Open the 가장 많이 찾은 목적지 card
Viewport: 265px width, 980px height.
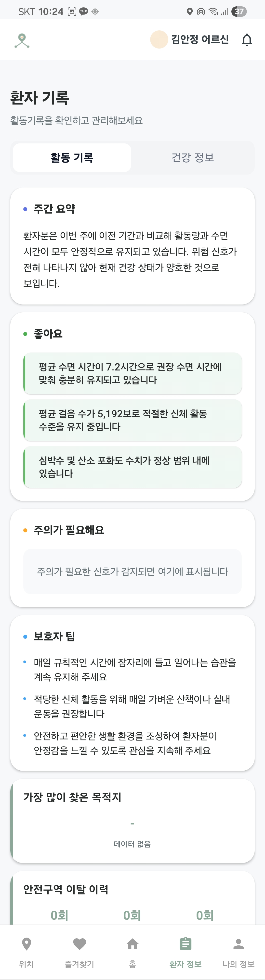point(132,821)
